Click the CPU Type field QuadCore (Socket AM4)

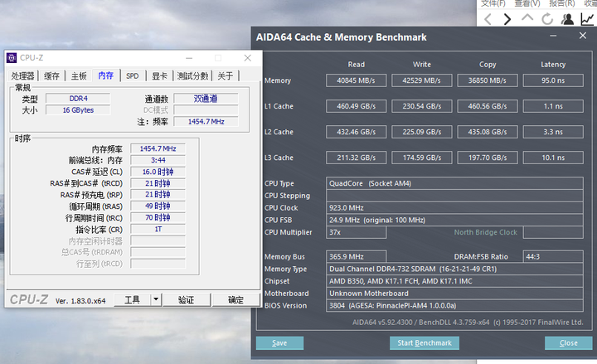coord(454,183)
